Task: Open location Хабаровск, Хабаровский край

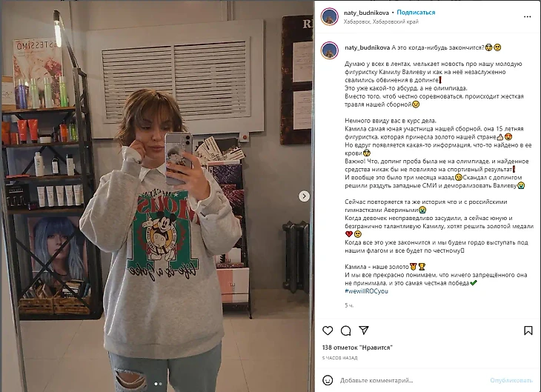Action: click(381, 21)
